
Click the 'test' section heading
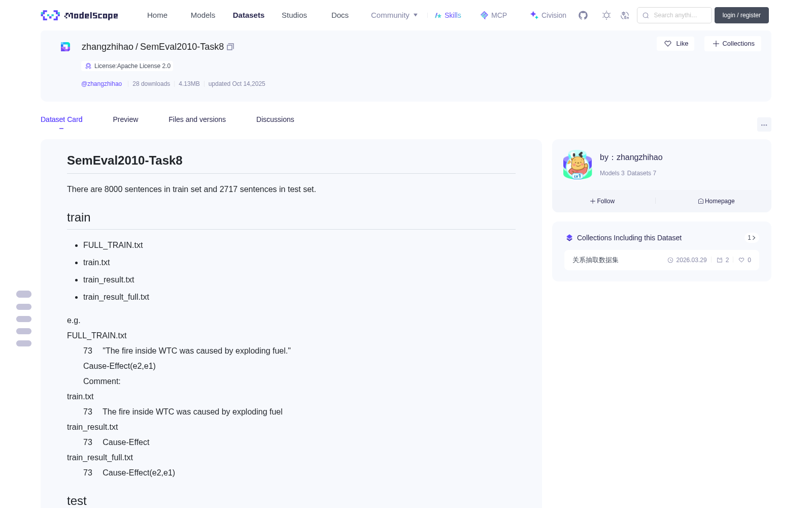coord(77,501)
